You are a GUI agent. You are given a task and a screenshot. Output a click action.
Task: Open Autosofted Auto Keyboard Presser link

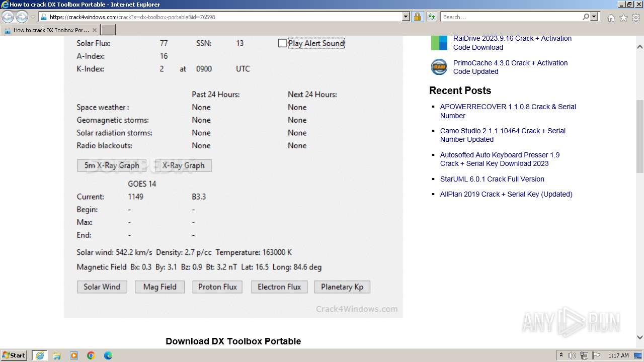(500, 159)
